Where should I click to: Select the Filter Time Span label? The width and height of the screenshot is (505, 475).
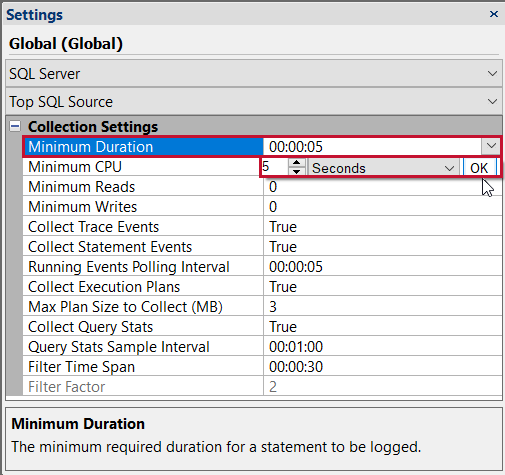point(82,367)
